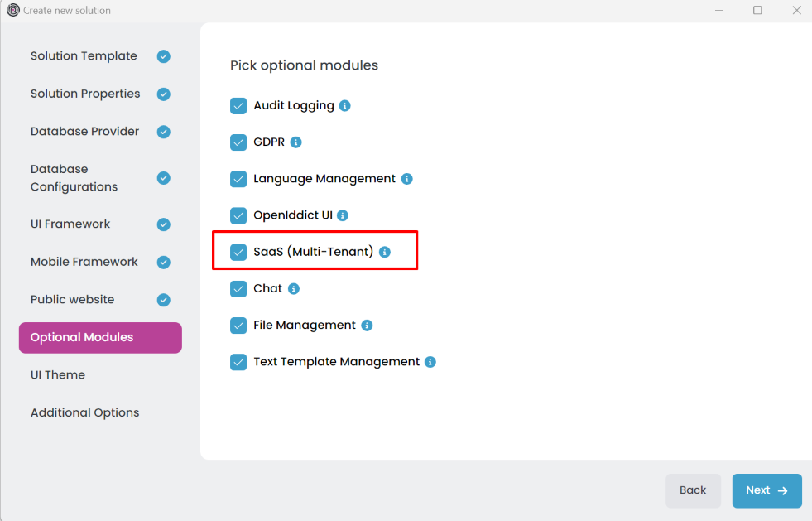
Task: Disable the SaaS (Multi-Tenant) checkbox
Action: tap(238, 252)
